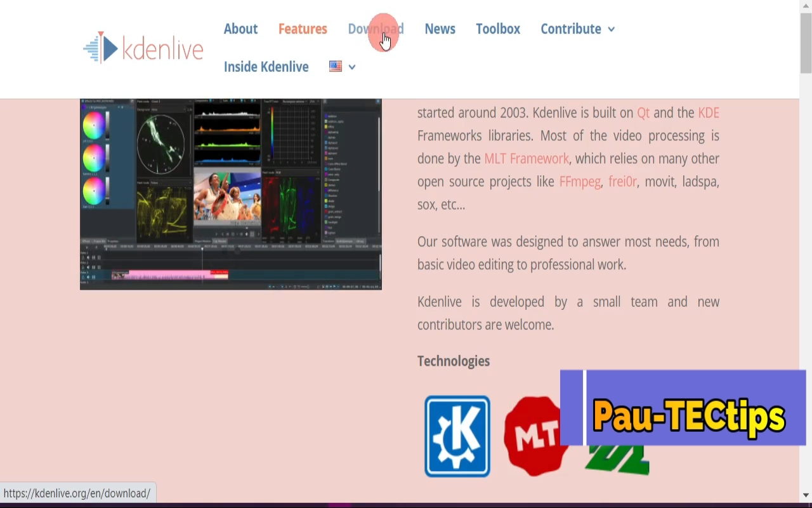The width and height of the screenshot is (812, 508).
Task: Open the FFmpeg link
Action: 580,181
